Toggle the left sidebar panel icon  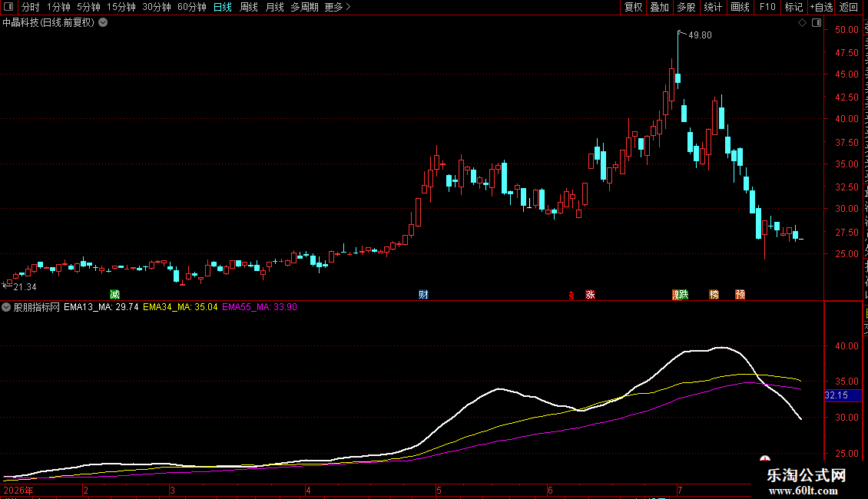pyautogui.click(x=8, y=7)
